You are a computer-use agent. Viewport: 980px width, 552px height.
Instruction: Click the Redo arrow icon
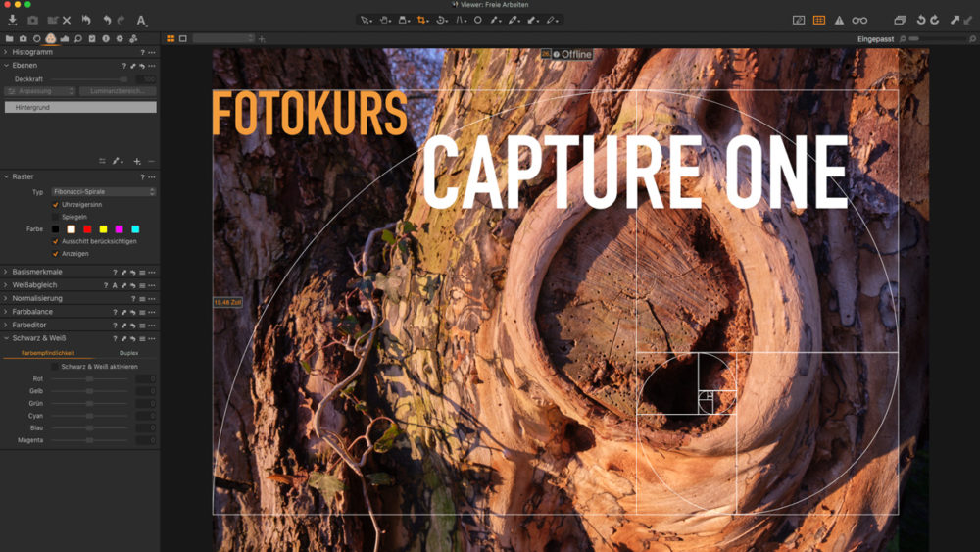point(121,20)
